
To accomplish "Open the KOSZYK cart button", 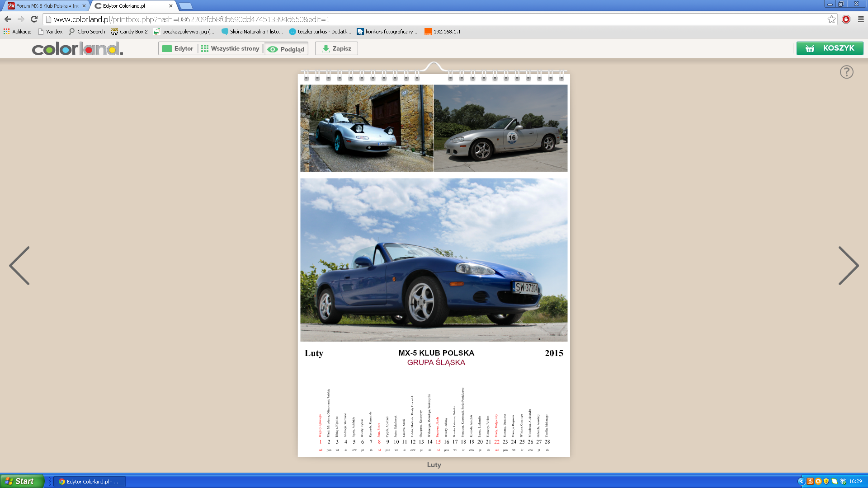I will [830, 48].
